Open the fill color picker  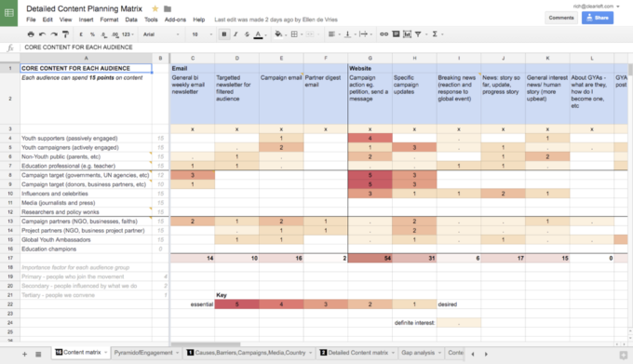pyautogui.click(x=278, y=34)
